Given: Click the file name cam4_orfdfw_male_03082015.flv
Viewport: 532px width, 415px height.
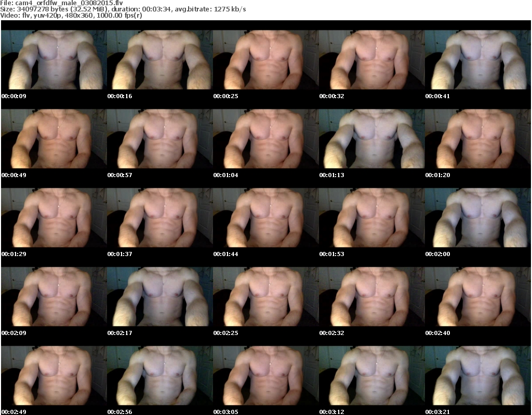Looking at the screenshot, I should (x=69, y=3).
